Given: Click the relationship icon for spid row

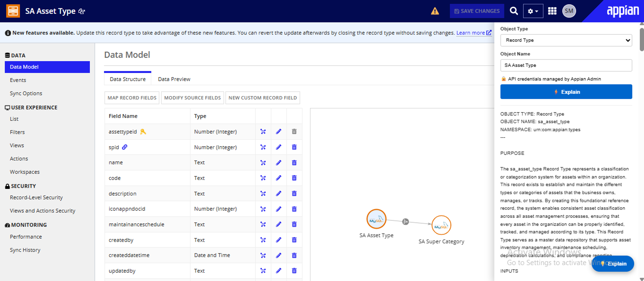Looking at the screenshot, I should click(263, 147).
